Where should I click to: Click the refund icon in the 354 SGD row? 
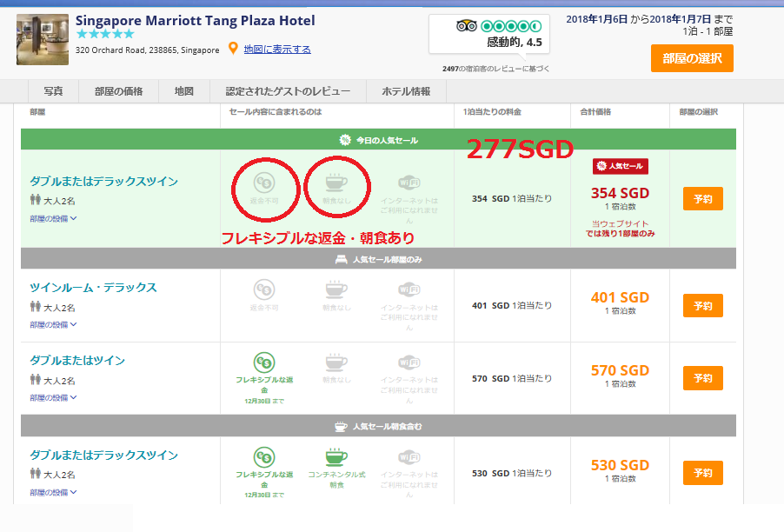[x=264, y=183]
